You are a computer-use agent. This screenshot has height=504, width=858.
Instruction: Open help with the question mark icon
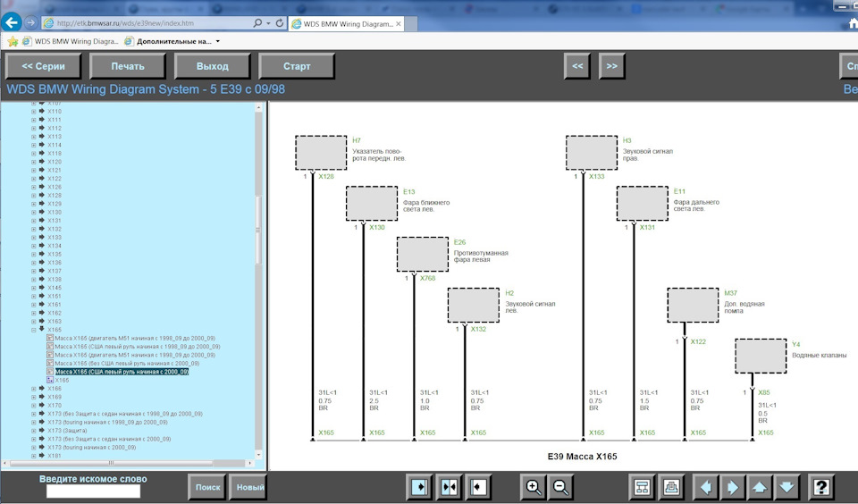click(820, 487)
